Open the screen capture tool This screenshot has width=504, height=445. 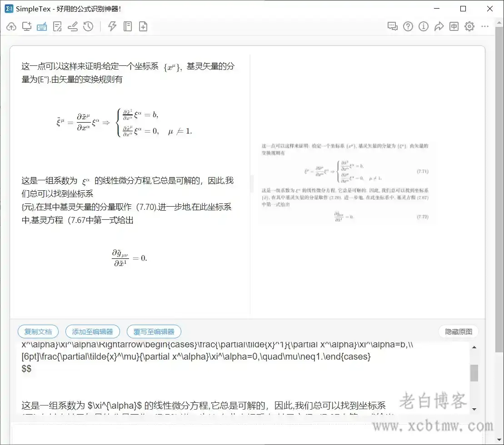27,26
